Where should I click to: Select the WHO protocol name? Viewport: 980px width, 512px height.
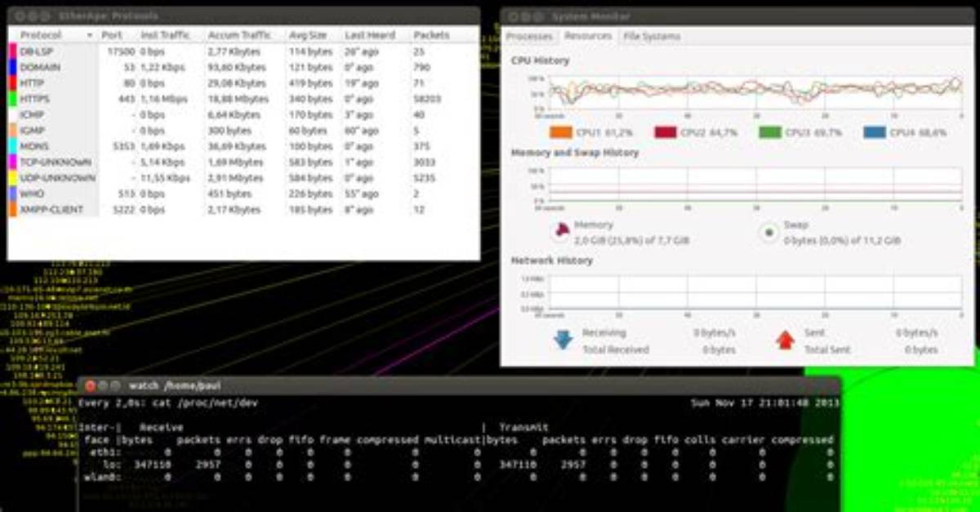pyautogui.click(x=31, y=194)
